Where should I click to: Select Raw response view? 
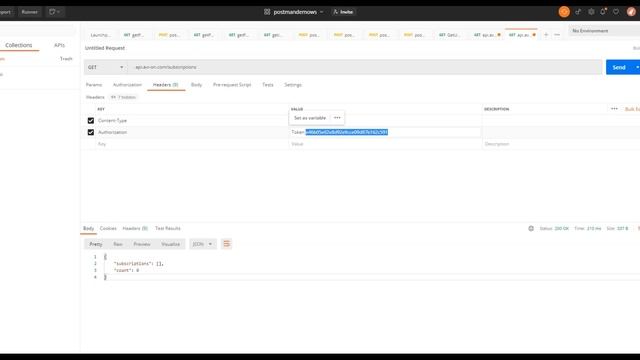click(x=118, y=244)
